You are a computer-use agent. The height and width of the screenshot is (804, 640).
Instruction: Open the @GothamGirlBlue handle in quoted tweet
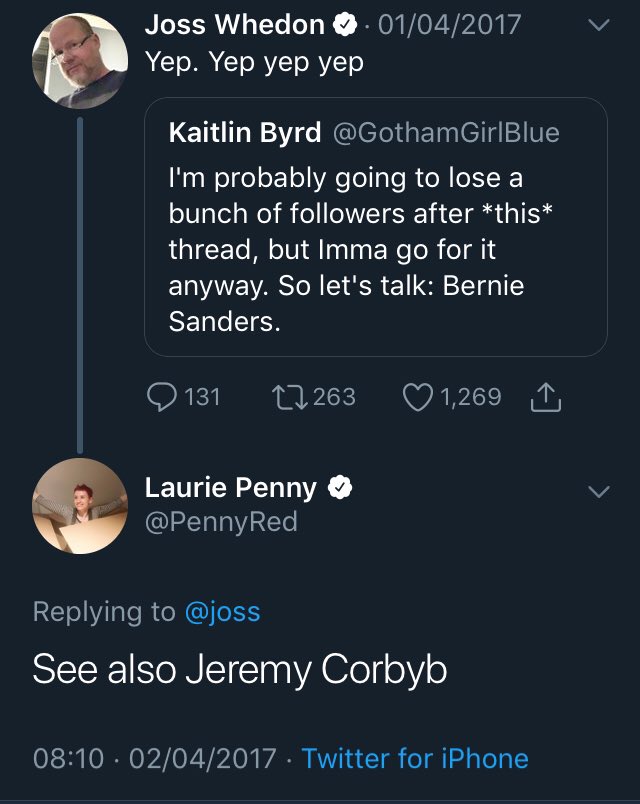point(445,132)
